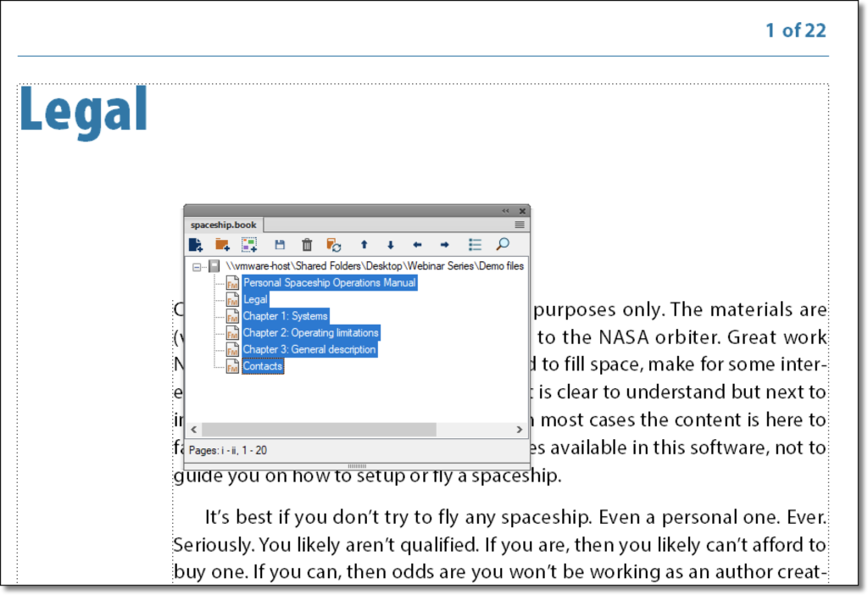Select the Contacts file entry
This screenshot has width=868, height=595.
[262, 366]
